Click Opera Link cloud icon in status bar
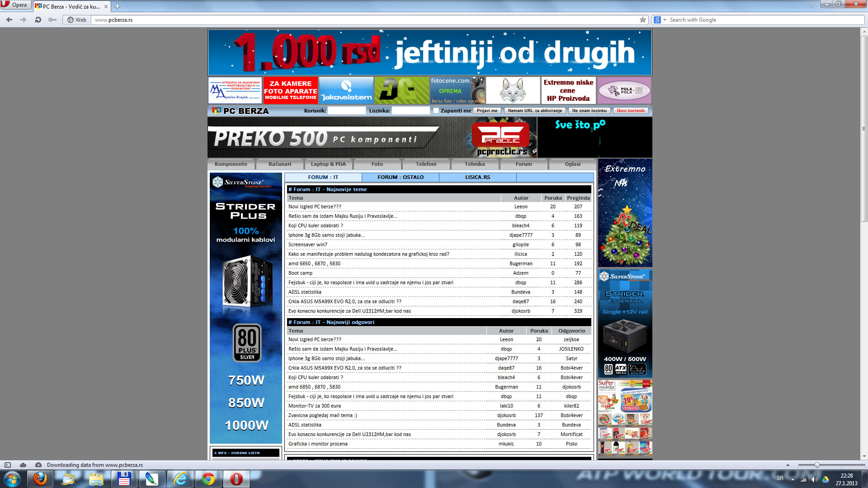The width and height of the screenshot is (868, 488). [23, 465]
